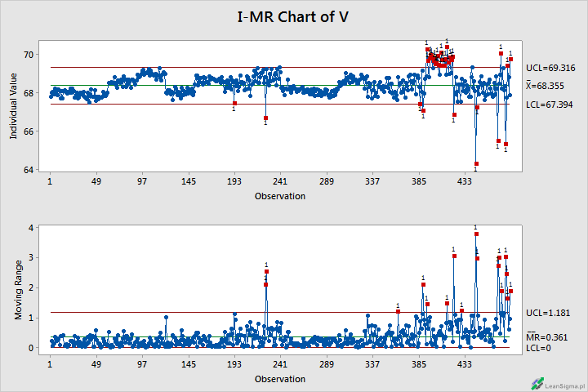Select the highest red point in Moving Range chart
This screenshot has width=588, height=392.
[x=476, y=234]
